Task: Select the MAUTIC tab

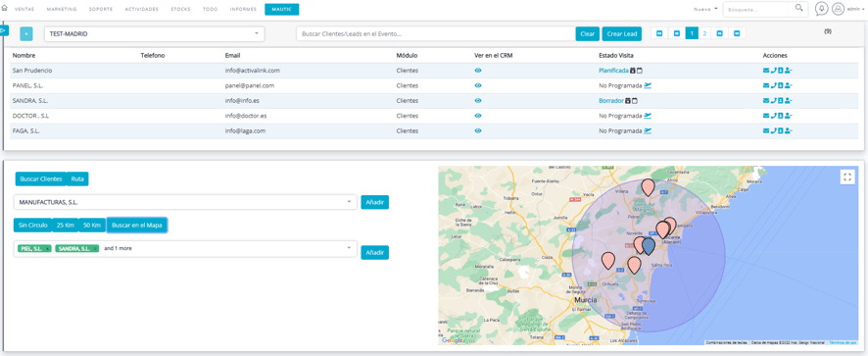Action: tap(282, 10)
